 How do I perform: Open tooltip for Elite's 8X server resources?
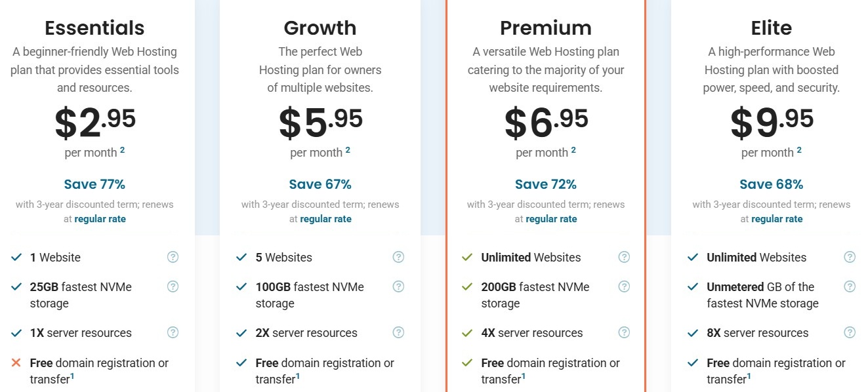click(850, 332)
